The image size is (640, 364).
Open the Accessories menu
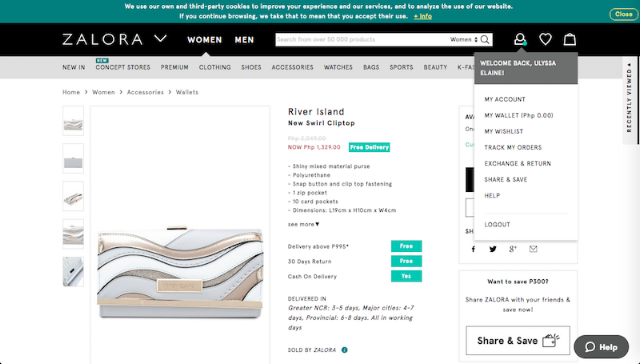(x=293, y=67)
